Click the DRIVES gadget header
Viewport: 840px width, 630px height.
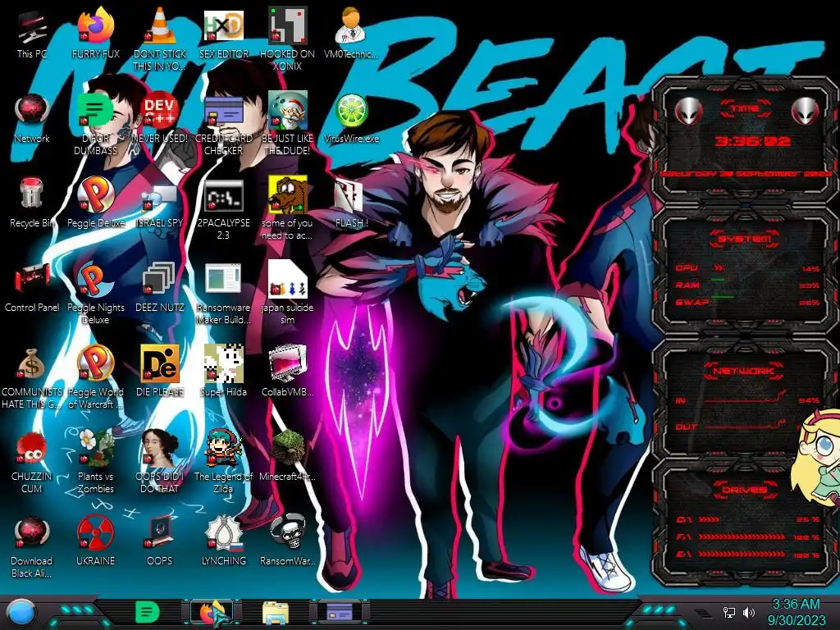744,489
